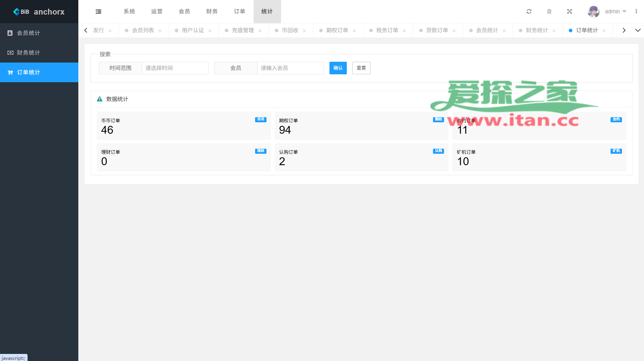Click the admin user avatar
644x361 pixels.
click(593, 11)
